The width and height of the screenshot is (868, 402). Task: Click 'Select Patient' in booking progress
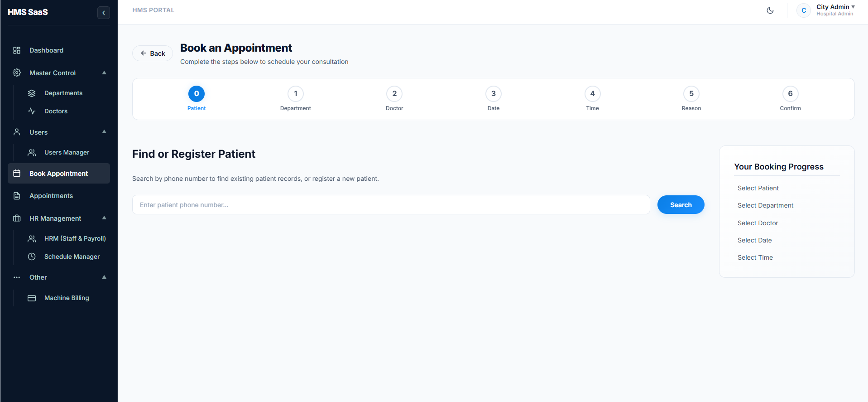click(758, 188)
